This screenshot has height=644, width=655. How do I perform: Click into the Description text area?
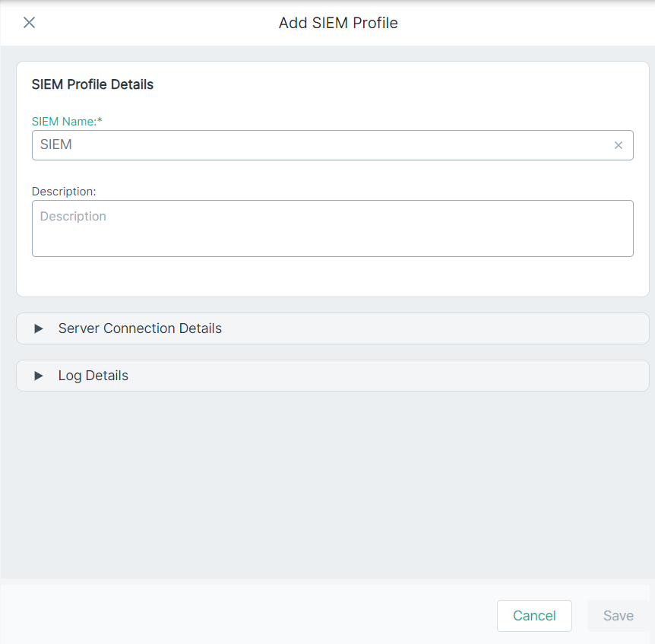pyautogui.click(x=333, y=228)
